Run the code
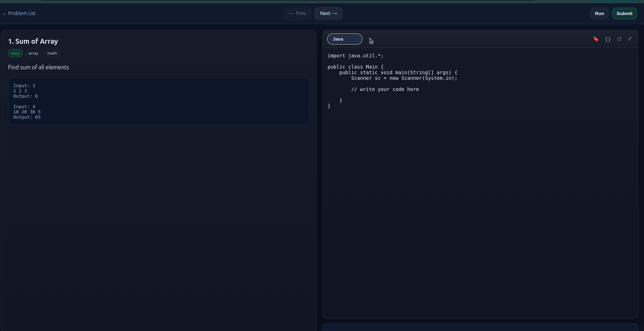644x331 pixels. tap(599, 13)
